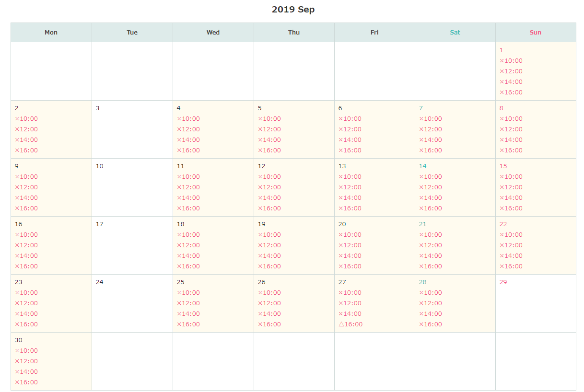Select the 14:00 slot on September 13
The image size is (584, 392).
(350, 198)
